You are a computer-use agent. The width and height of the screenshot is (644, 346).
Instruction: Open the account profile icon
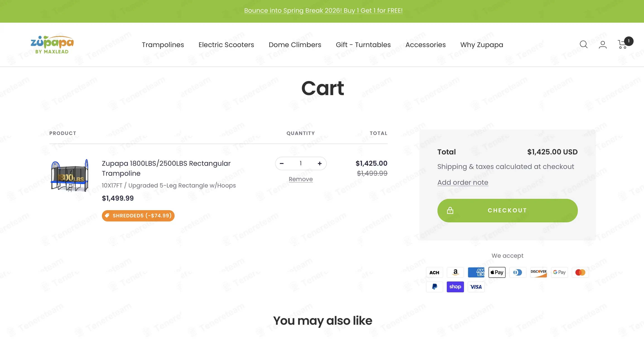coord(603,45)
